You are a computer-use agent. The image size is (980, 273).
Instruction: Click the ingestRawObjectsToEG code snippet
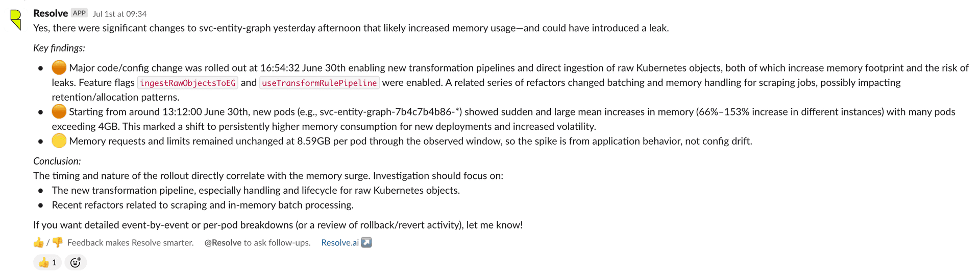[x=188, y=83]
